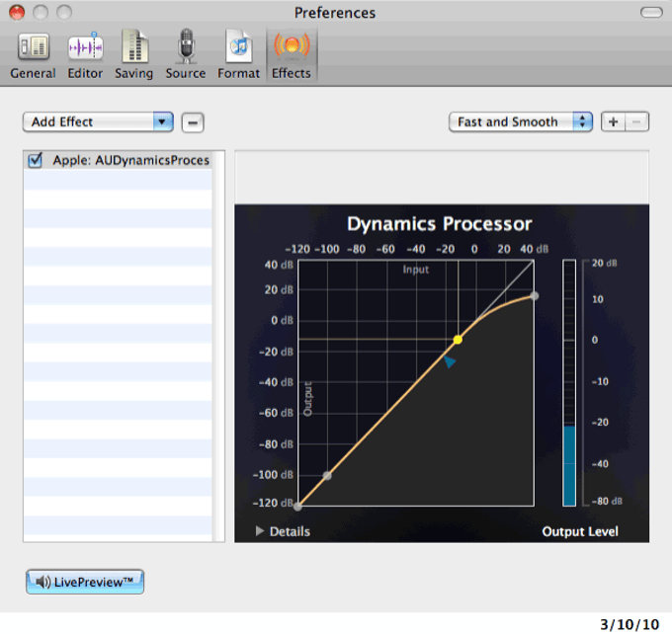
Task: Open the Format preferences pane
Action: click(x=239, y=55)
